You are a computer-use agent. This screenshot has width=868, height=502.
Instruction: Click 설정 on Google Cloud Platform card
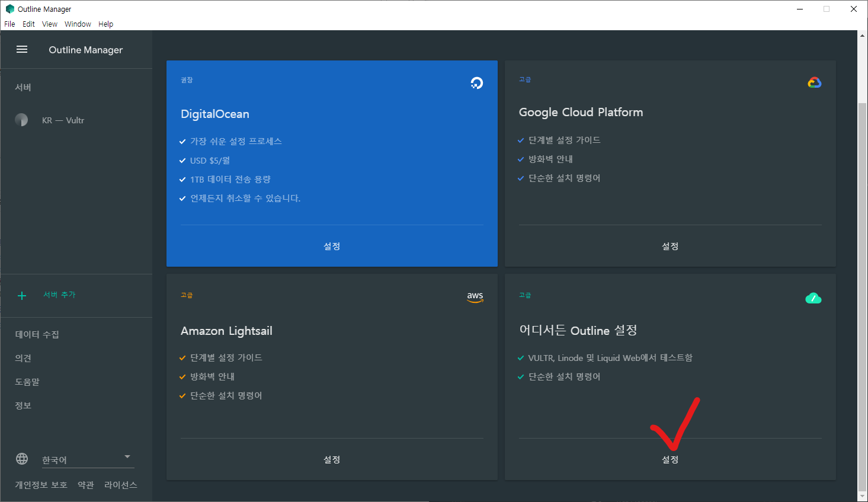pyautogui.click(x=670, y=246)
